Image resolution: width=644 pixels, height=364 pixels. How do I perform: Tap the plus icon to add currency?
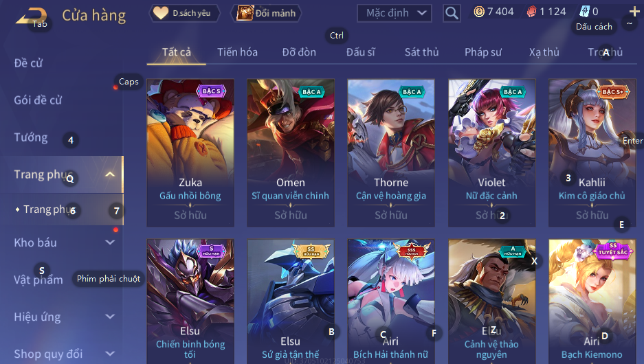[x=634, y=12]
